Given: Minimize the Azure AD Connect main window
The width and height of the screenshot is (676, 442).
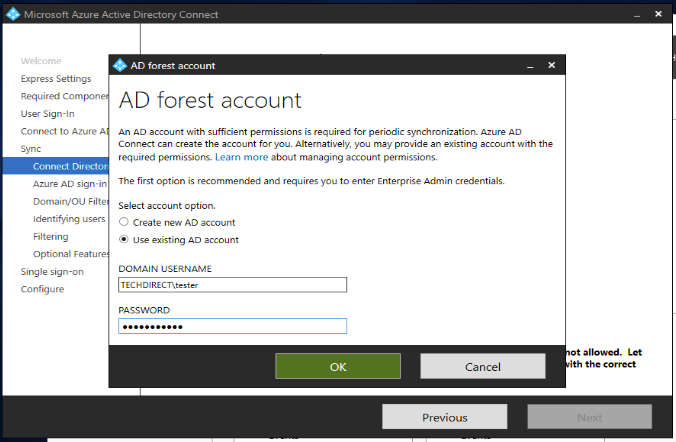Looking at the screenshot, I should pos(637,15).
